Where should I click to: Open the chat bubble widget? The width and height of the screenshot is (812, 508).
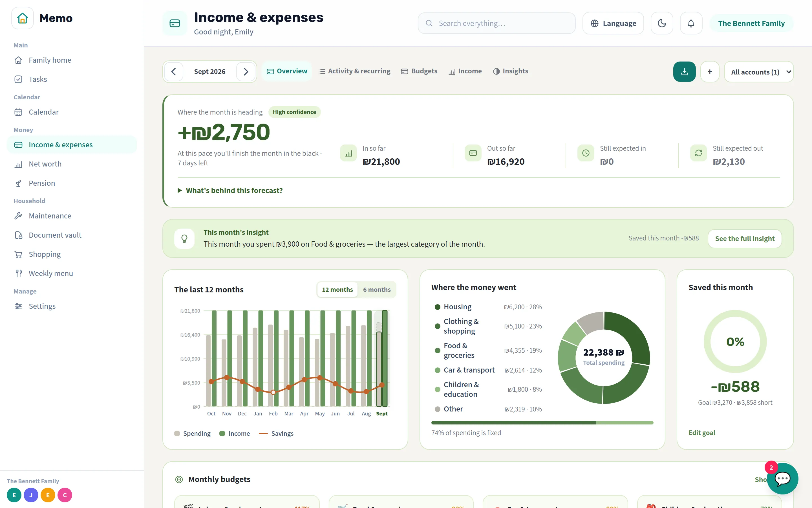click(782, 478)
